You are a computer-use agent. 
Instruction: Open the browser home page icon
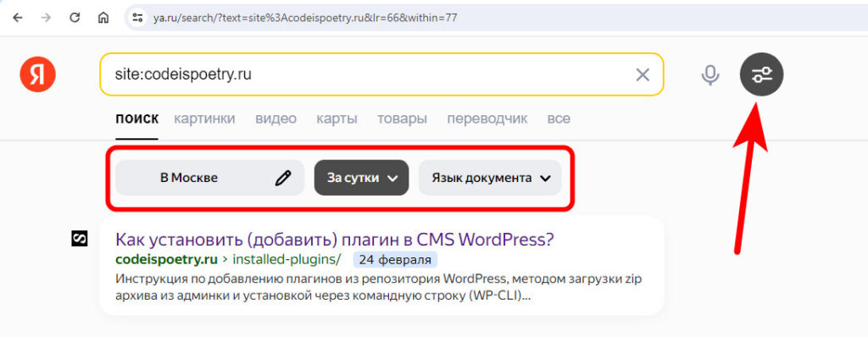(103, 18)
